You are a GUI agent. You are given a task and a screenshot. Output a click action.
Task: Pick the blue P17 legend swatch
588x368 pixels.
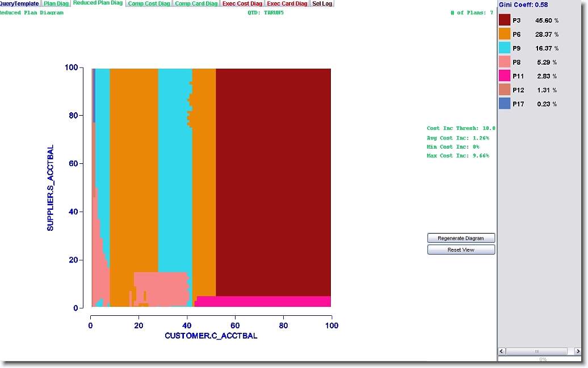[x=505, y=104]
